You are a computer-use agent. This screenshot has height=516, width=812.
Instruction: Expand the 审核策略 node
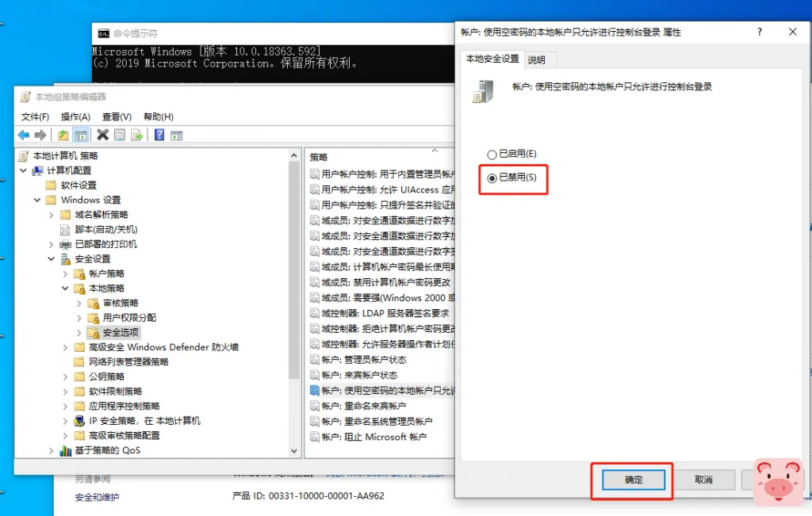click(79, 304)
